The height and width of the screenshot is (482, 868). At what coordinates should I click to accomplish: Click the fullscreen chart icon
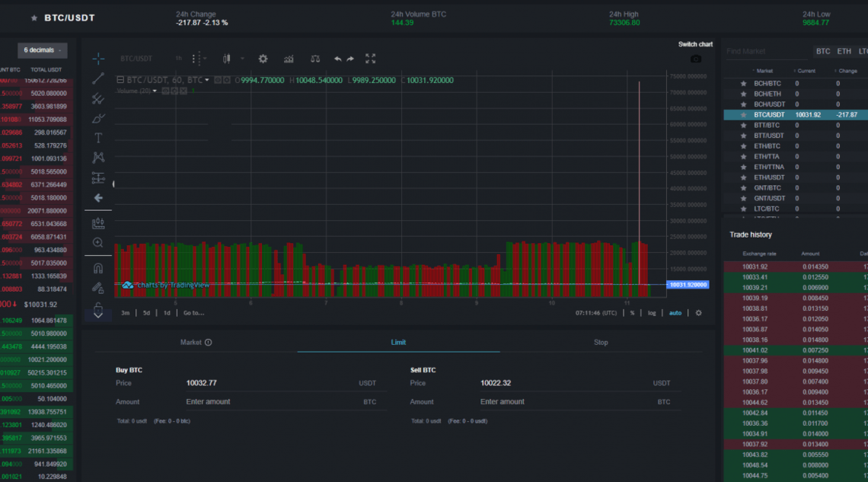(370, 59)
